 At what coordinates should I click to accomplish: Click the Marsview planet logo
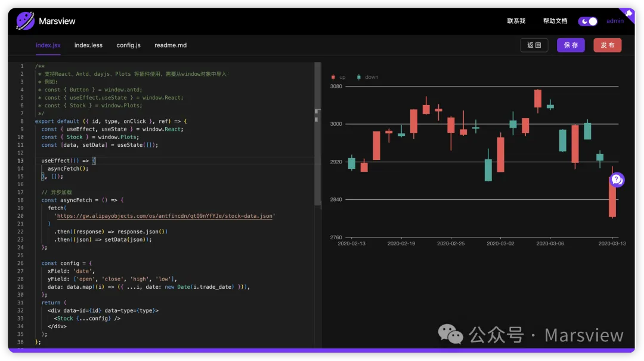[x=25, y=21]
